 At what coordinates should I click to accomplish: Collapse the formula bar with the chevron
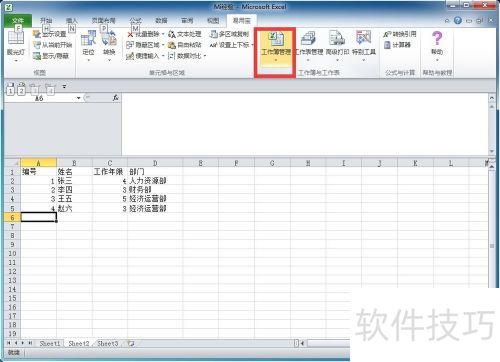tap(492, 98)
